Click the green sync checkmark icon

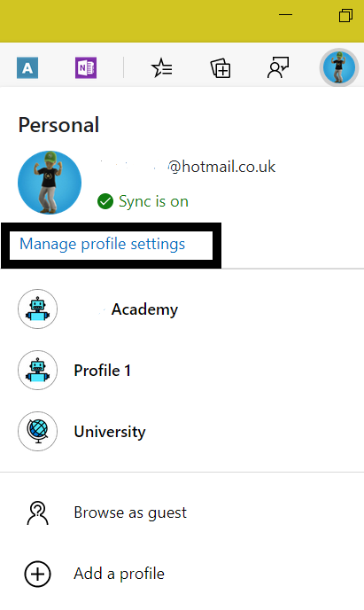(x=105, y=201)
